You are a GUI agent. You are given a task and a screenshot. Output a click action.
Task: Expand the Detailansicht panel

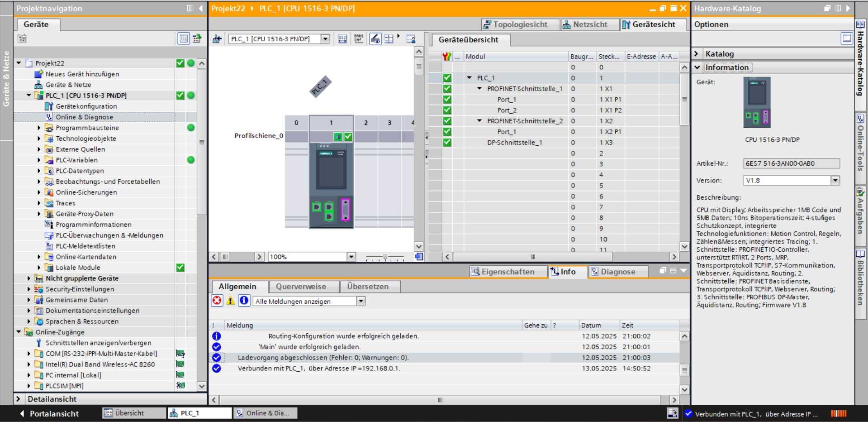coord(19,399)
